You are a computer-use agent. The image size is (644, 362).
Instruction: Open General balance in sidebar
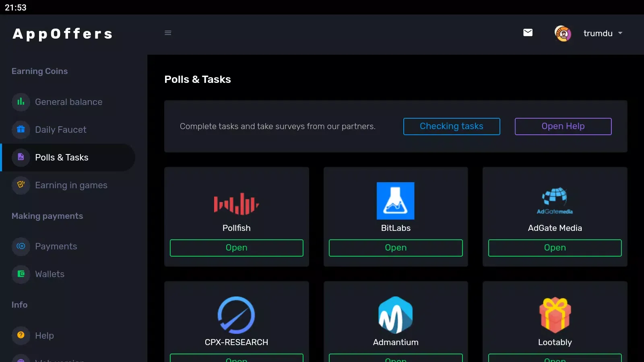tap(68, 102)
